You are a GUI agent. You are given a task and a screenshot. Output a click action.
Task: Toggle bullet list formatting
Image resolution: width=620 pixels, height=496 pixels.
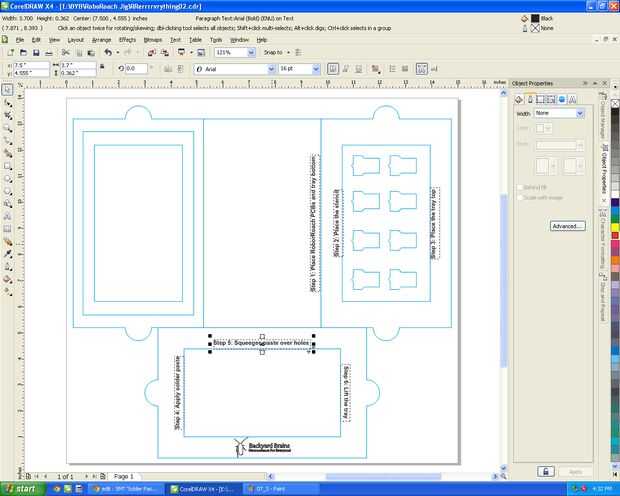[393, 69]
